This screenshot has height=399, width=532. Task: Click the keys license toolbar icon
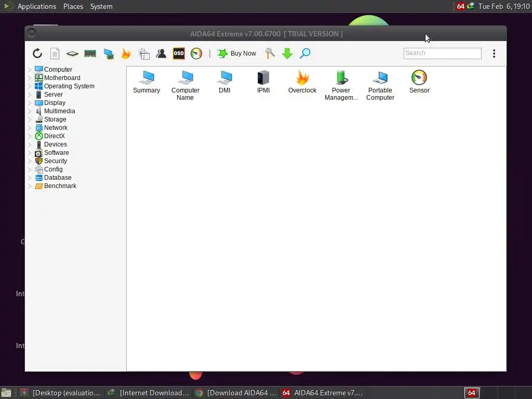(270, 54)
